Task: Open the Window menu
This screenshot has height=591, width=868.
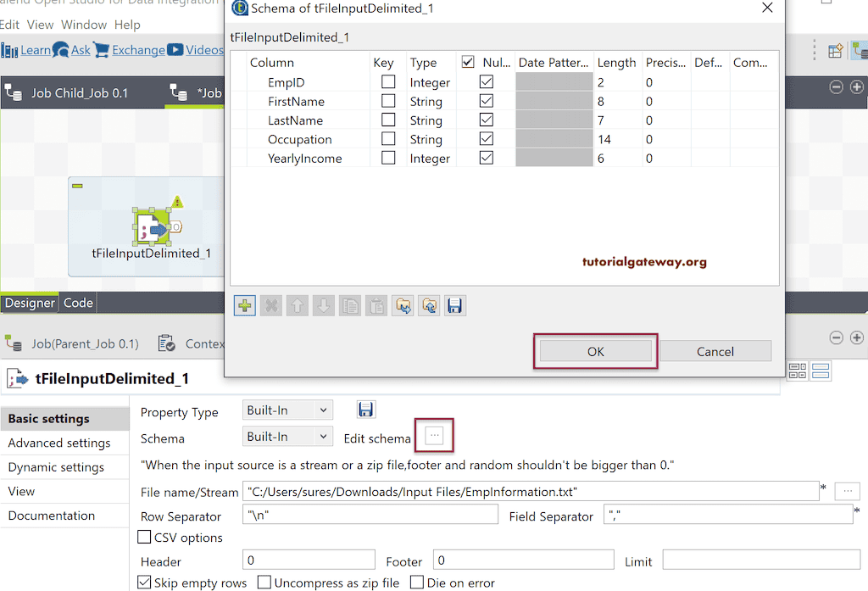Action: click(84, 25)
